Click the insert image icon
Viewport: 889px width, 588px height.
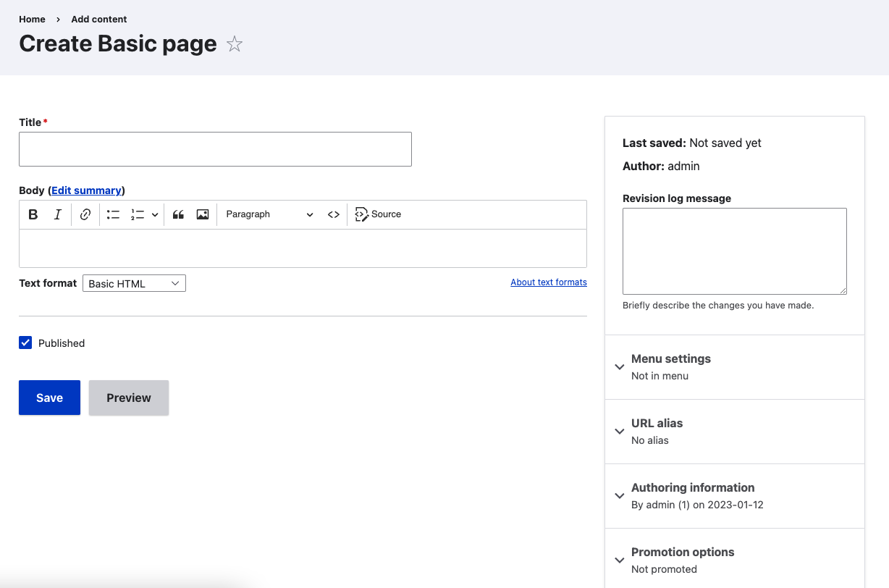point(203,214)
